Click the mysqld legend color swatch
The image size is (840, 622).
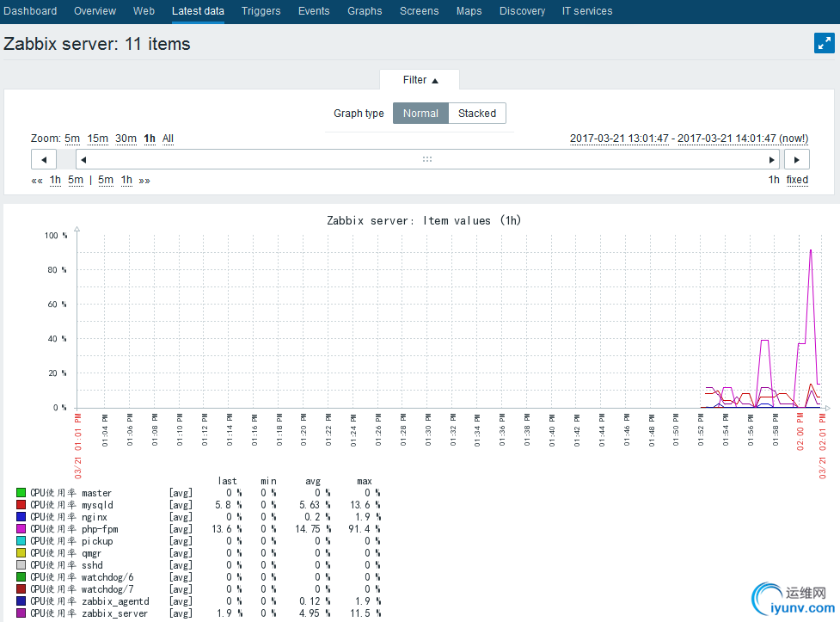[x=21, y=505]
